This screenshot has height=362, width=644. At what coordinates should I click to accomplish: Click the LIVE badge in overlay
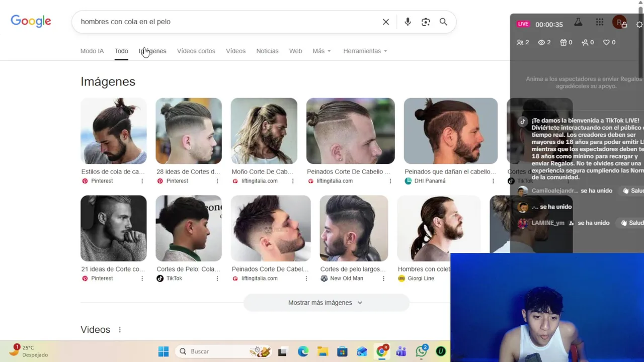(523, 24)
